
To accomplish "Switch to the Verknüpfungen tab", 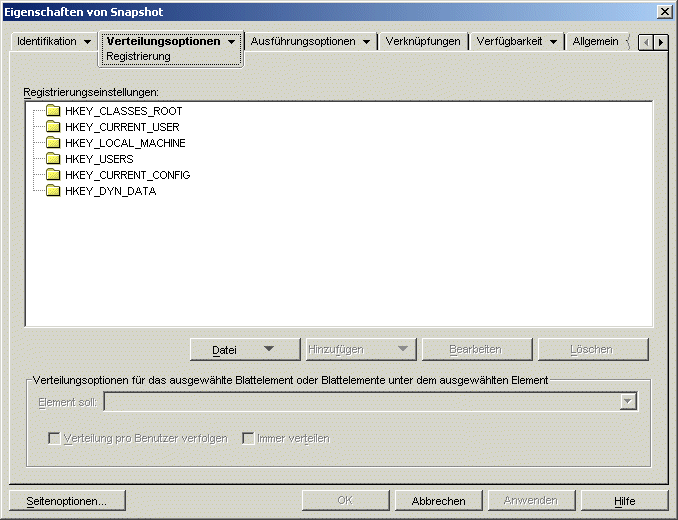I will (423, 41).
